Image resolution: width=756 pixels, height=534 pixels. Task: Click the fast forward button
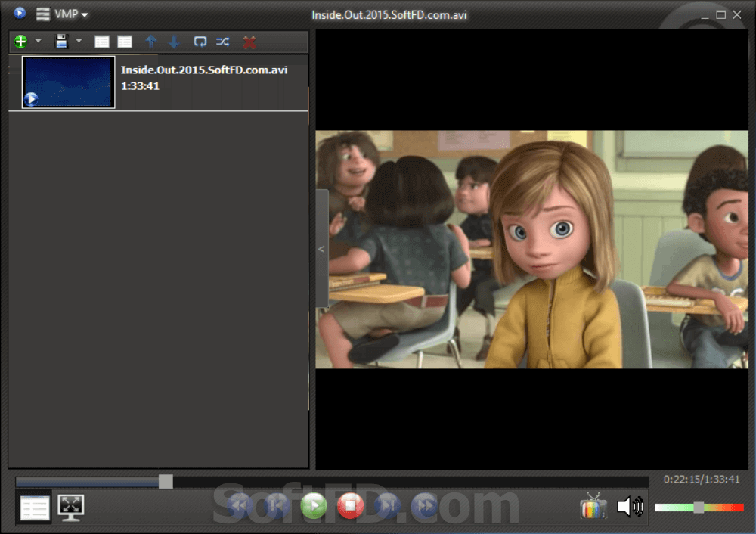click(x=425, y=505)
